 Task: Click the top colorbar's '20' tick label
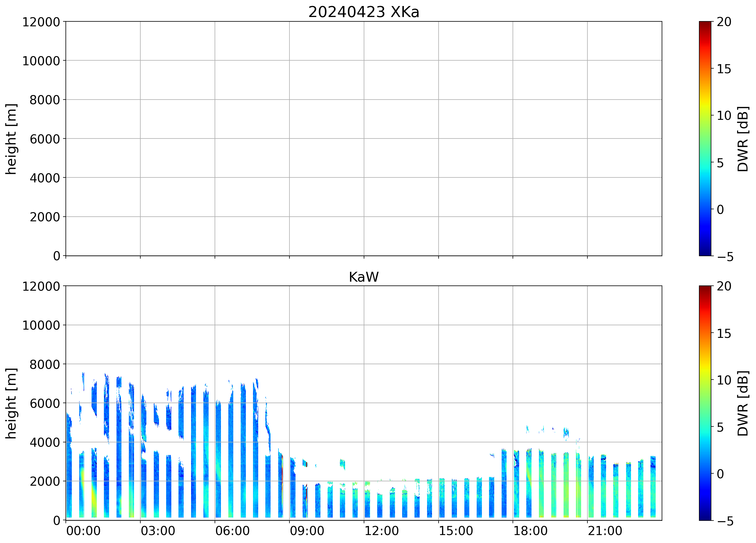[724, 22]
